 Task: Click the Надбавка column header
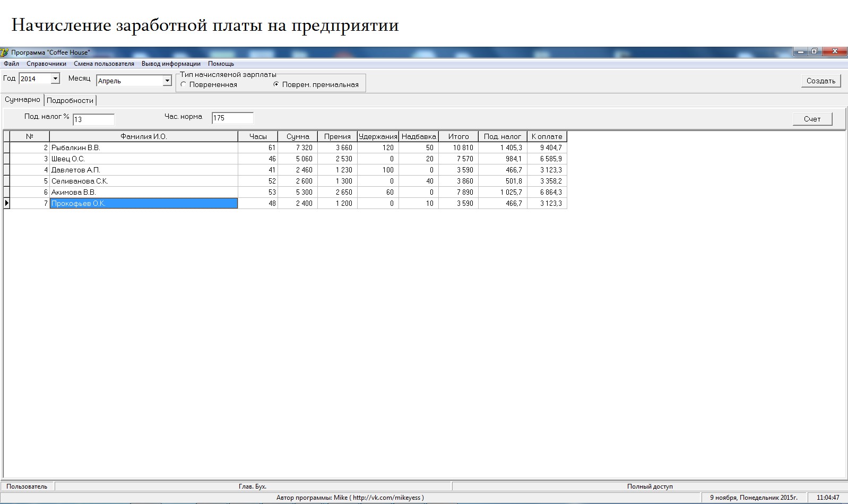(419, 136)
